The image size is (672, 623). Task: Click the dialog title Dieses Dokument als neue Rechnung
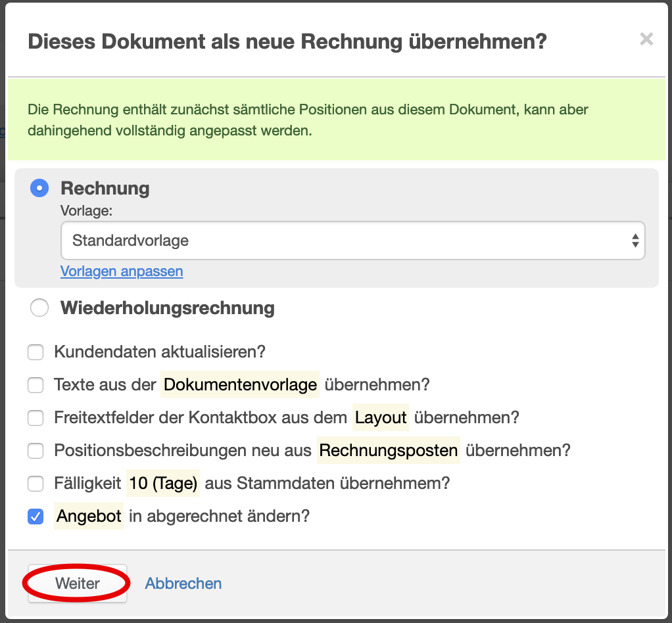[287, 42]
